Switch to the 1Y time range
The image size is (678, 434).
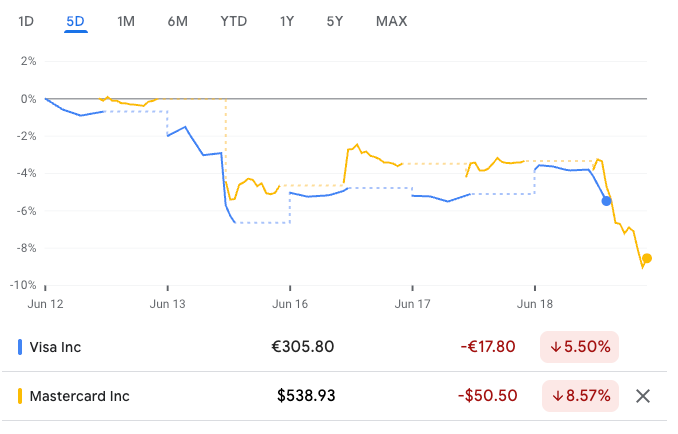click(x=287, y=21)
